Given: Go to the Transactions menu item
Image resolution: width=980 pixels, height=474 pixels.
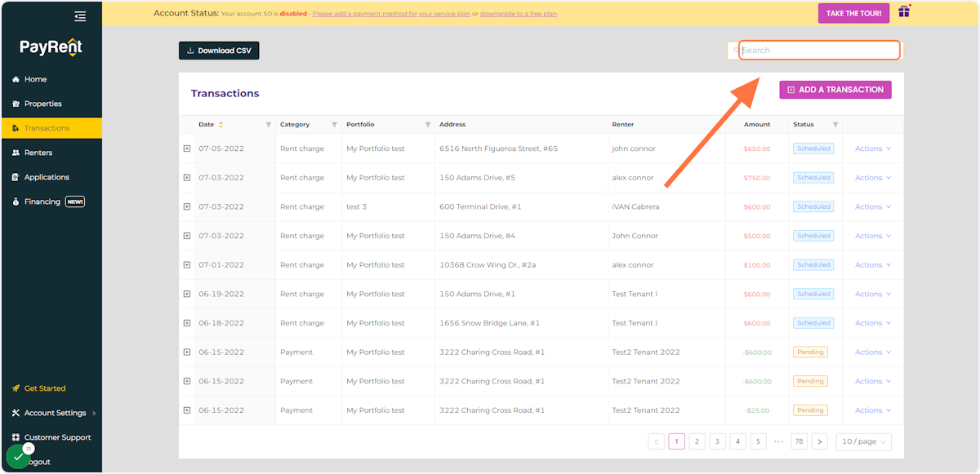Looking at the screenshot, I should pos(49,128).
